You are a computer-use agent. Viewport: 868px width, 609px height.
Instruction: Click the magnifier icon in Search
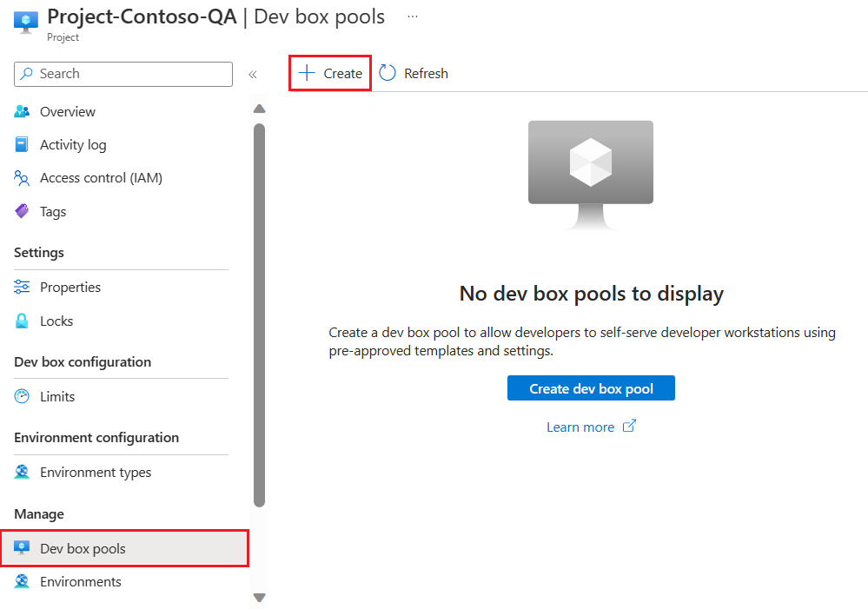click(x=26, y=74)
